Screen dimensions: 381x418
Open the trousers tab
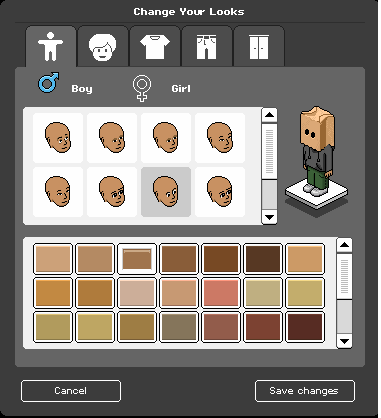[x=206, y=46]
